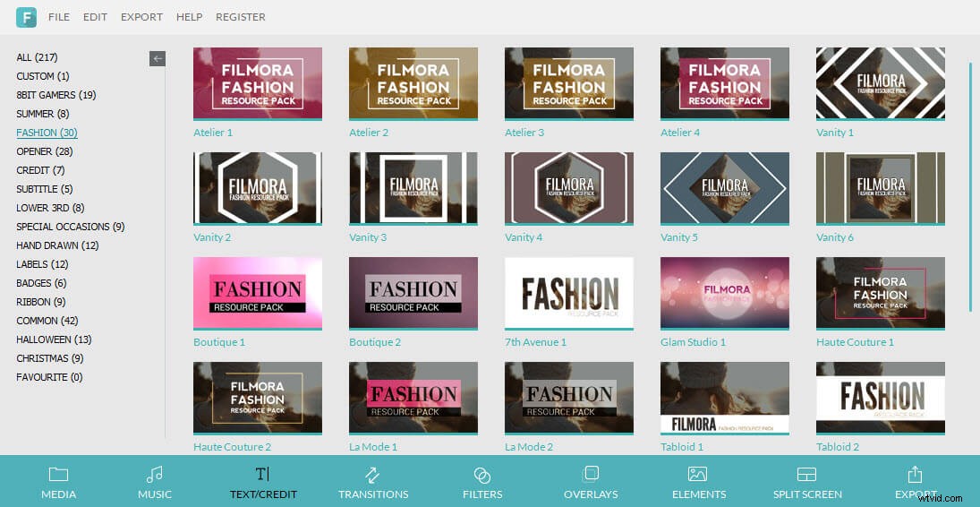
Task: Select the LOWER 3RD (8) category
Action: click(x=50, y=208)
